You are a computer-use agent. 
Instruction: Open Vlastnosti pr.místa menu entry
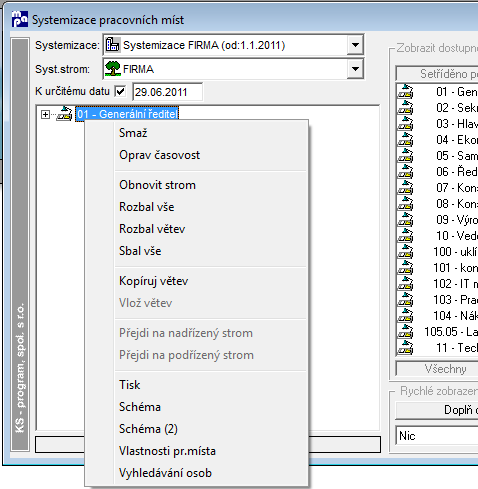coord(211,451)
